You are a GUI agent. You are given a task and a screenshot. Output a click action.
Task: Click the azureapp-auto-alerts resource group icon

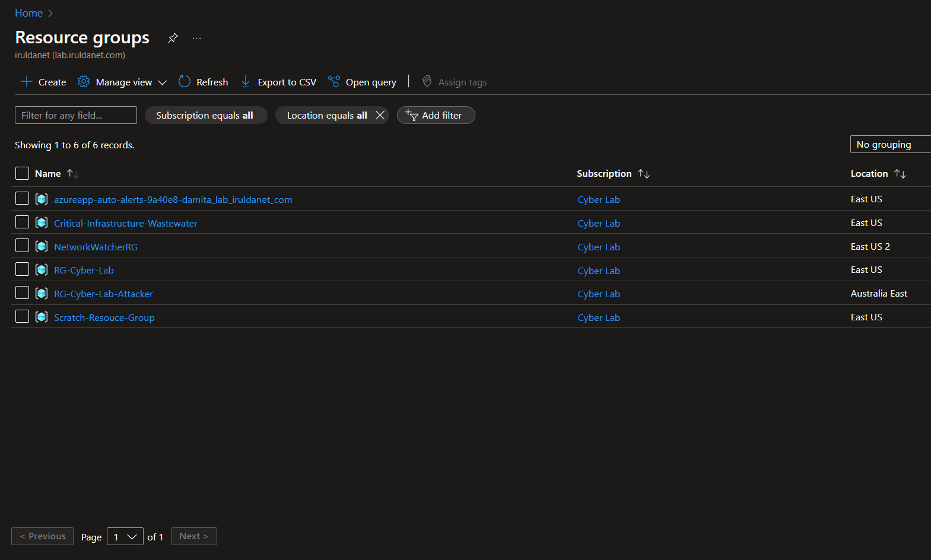(42, 199)
